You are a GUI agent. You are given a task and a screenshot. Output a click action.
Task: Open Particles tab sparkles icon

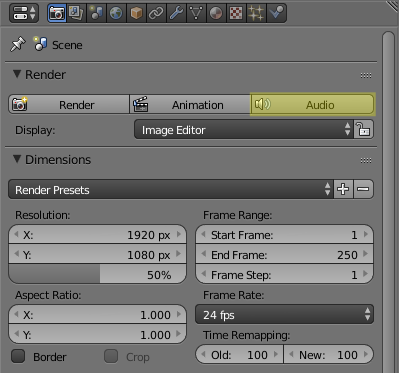click(x=256, y=13)
